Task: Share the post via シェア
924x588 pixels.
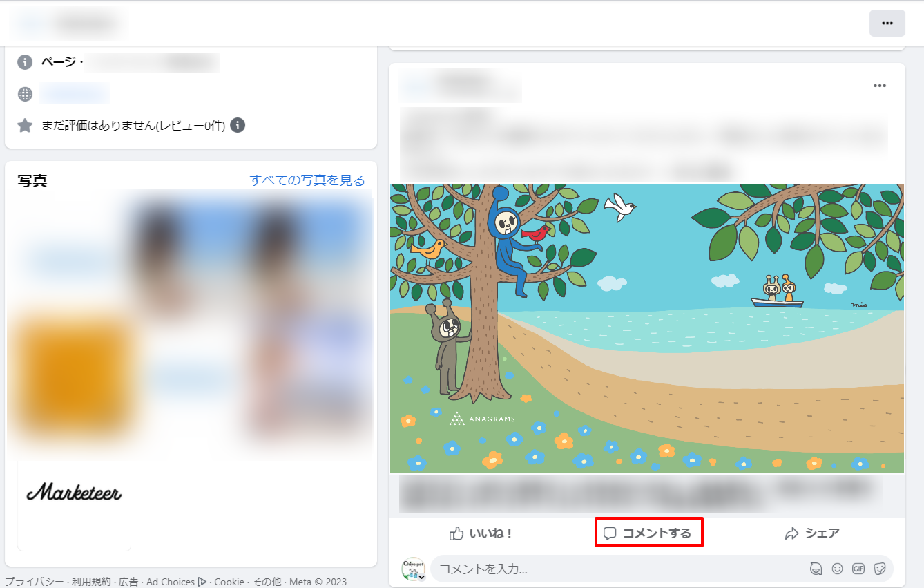Action: [x=813, y=533]
